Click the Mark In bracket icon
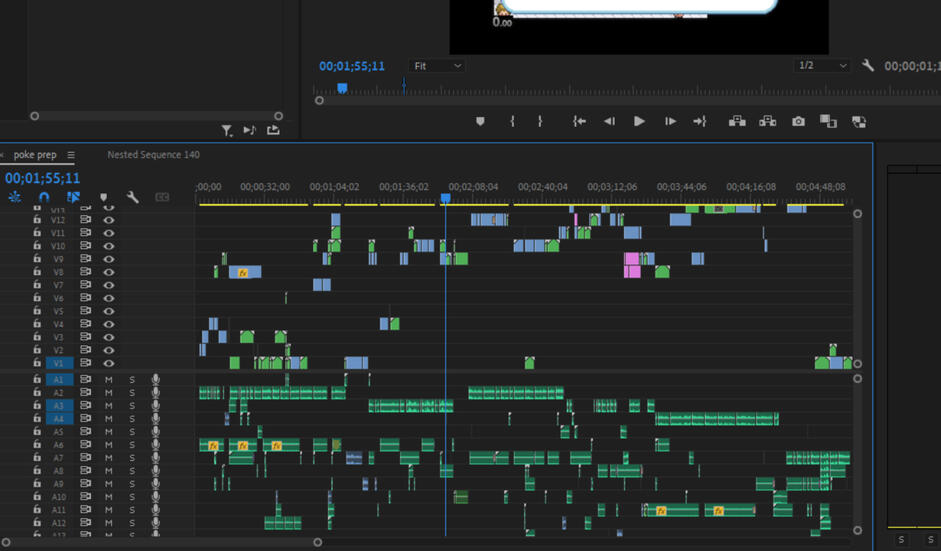The image size is (941, 551). coord(512,121)
